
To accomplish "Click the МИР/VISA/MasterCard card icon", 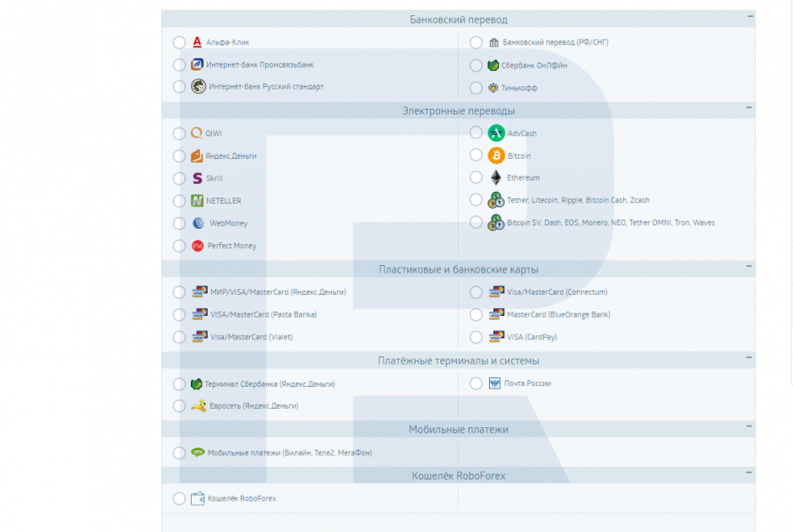I will click(x=200, y=292).
